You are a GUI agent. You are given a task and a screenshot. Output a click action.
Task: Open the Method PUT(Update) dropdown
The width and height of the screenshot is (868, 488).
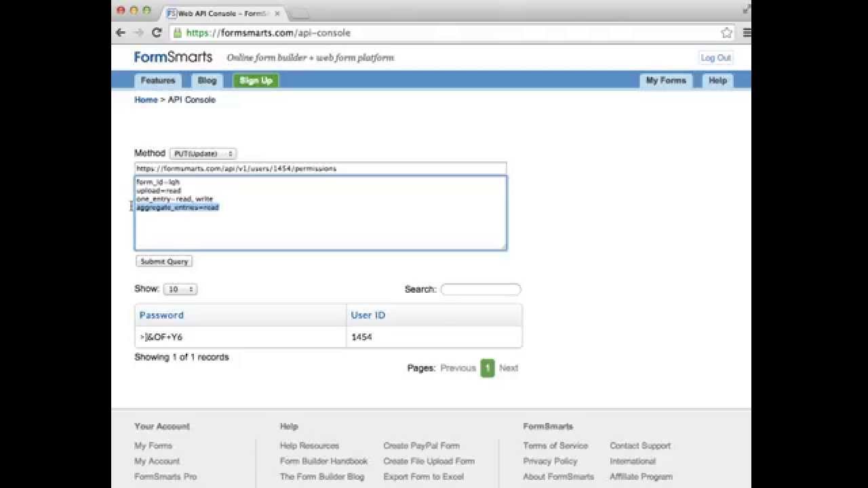coord(203,154)
